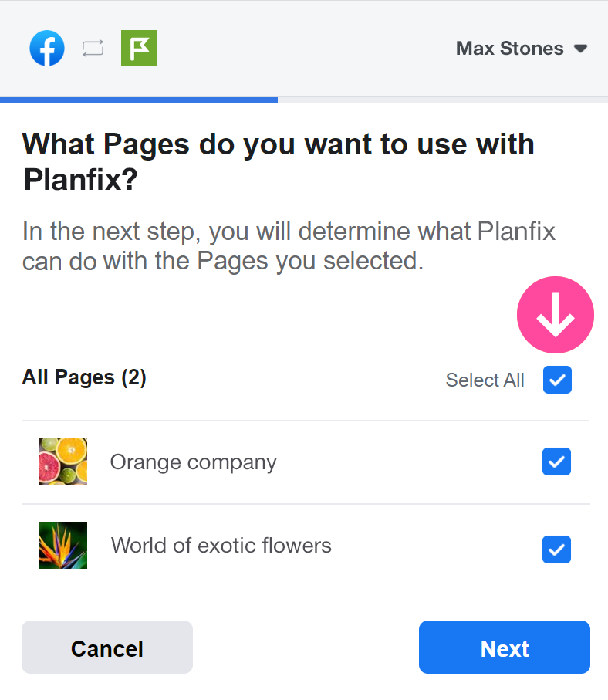The width and height of the screenshot is (608, 700).
Task: Toggle the Select All checkbox
Action: point(557,380)
